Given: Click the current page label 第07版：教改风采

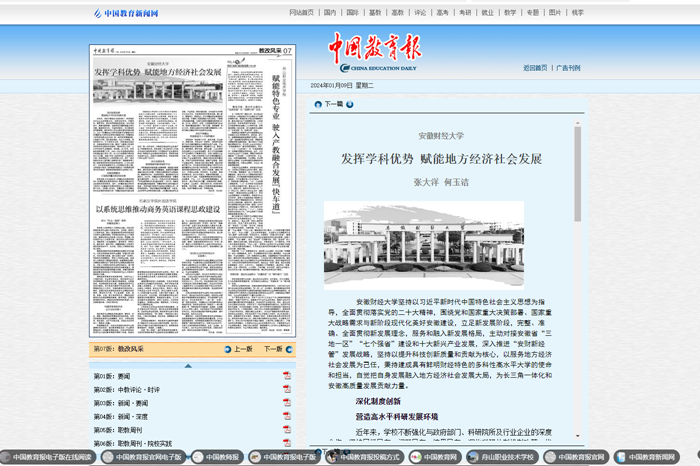Looking at the screenshot, I should pyautogui.click(x=119, y=349).
